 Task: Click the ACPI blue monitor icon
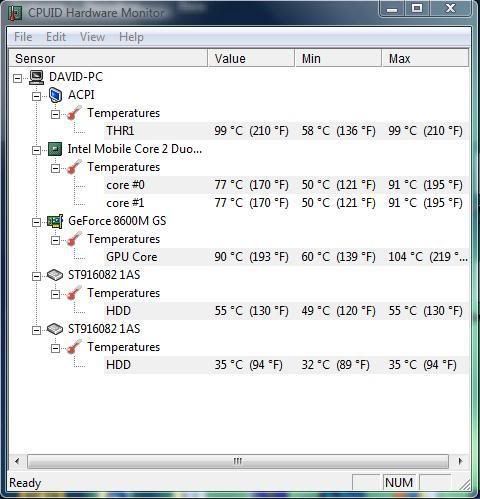tap(55, 95)
